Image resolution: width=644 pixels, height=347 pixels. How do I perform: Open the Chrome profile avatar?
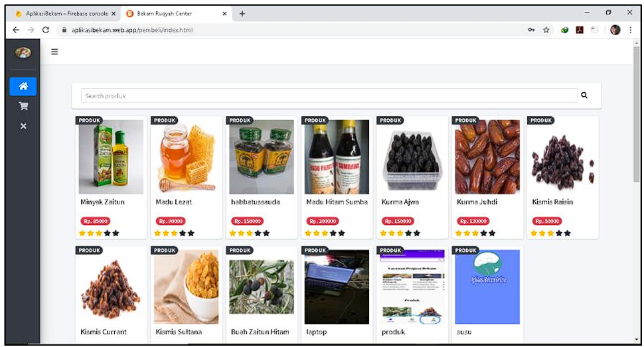coord(615,30)
